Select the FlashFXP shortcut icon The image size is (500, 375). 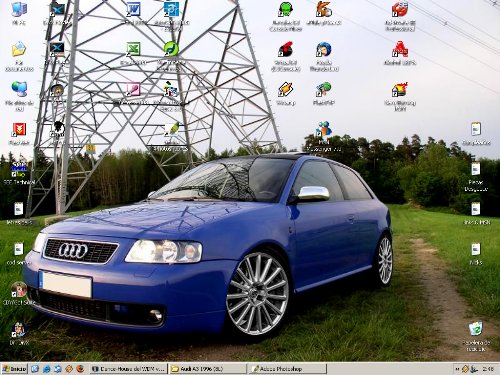(324, 89)
